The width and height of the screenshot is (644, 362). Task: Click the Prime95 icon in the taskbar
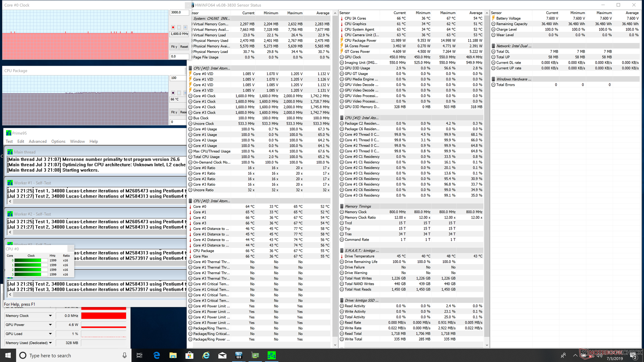(x=271, y=355)
